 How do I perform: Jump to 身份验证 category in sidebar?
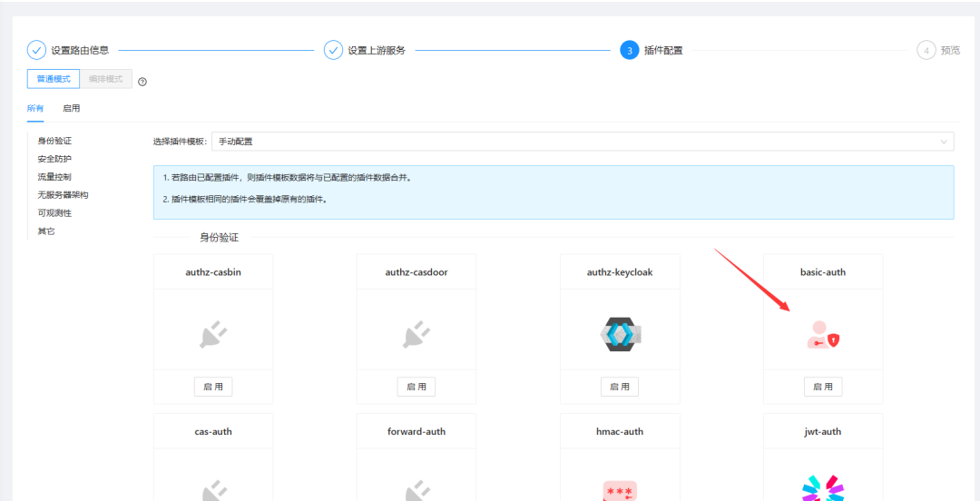(x=54, y=141)
